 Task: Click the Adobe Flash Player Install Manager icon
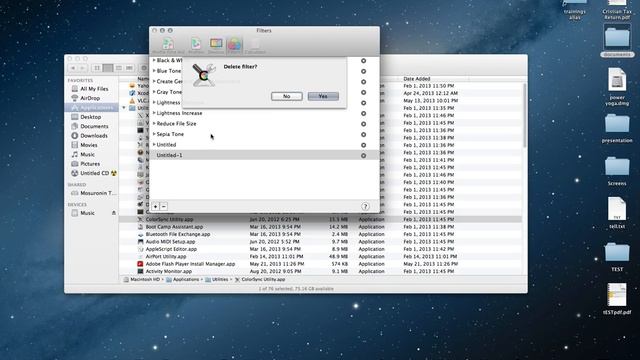tap(140, 264)
